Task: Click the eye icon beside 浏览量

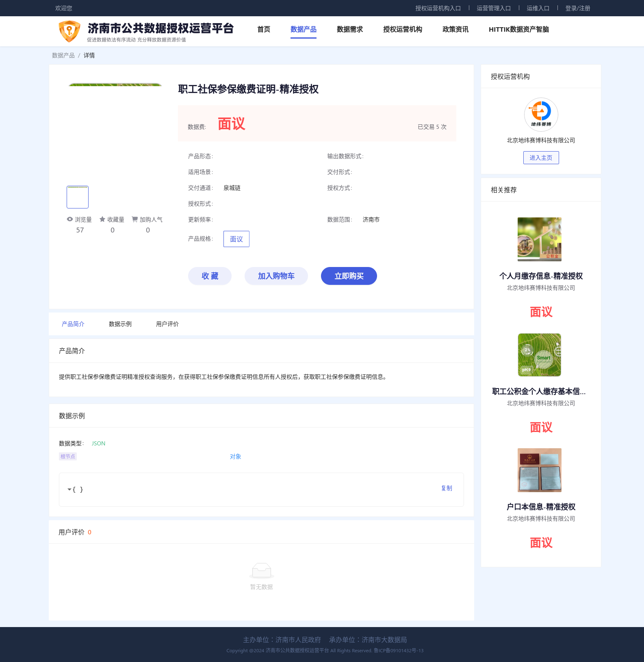Action: point(70,219)
